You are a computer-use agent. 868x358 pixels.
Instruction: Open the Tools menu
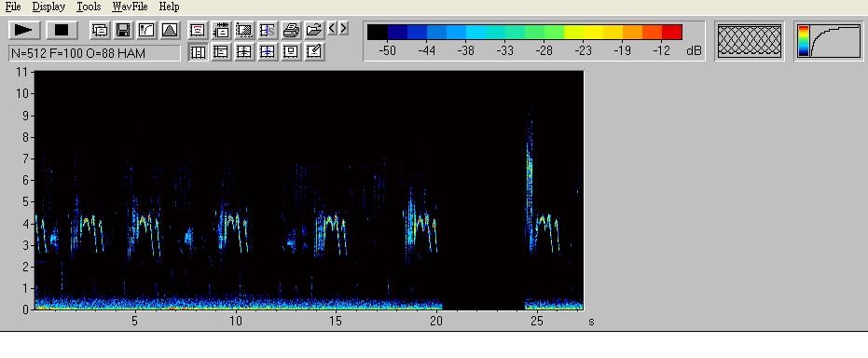click(x=89, y=7)
